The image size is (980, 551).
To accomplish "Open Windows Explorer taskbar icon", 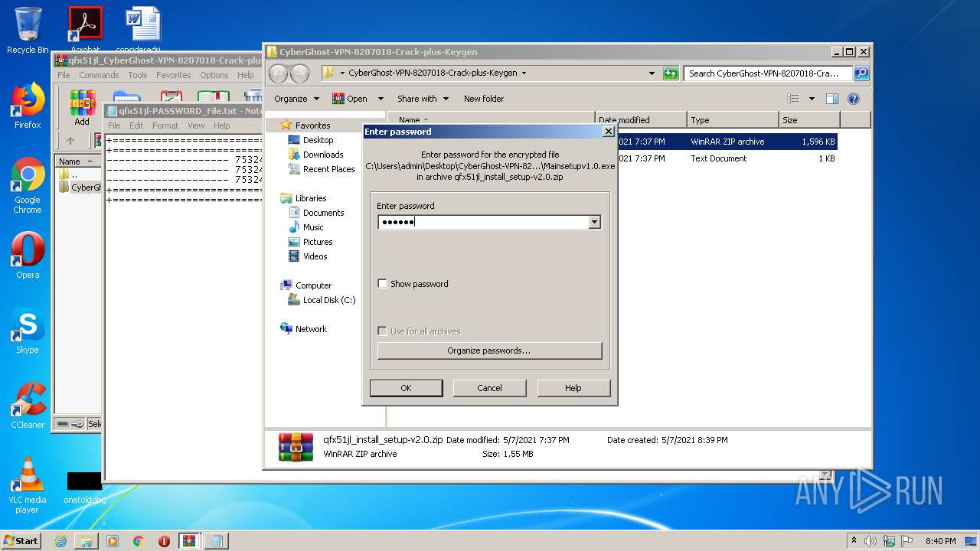I will coord(87,541).
